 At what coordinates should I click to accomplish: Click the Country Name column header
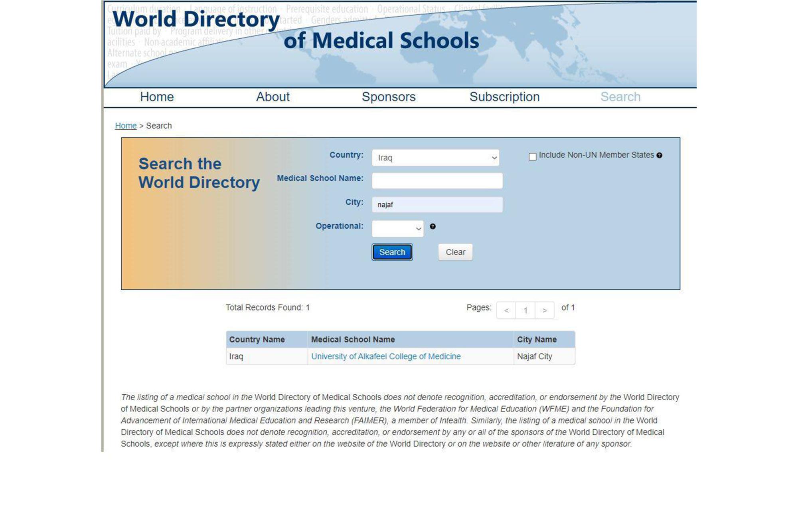pyautogui.click(x=267, y=340)
